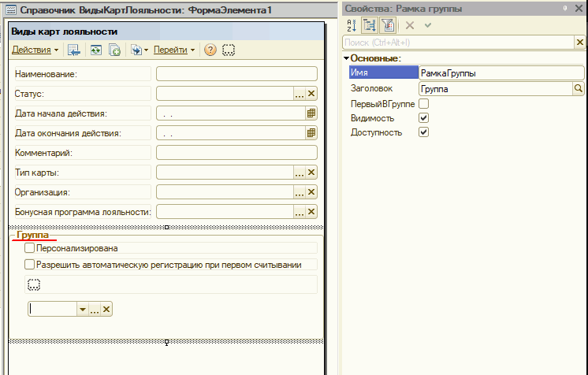Click the Статус label
This screenshot has width=588, height=375.
(29, 94)
